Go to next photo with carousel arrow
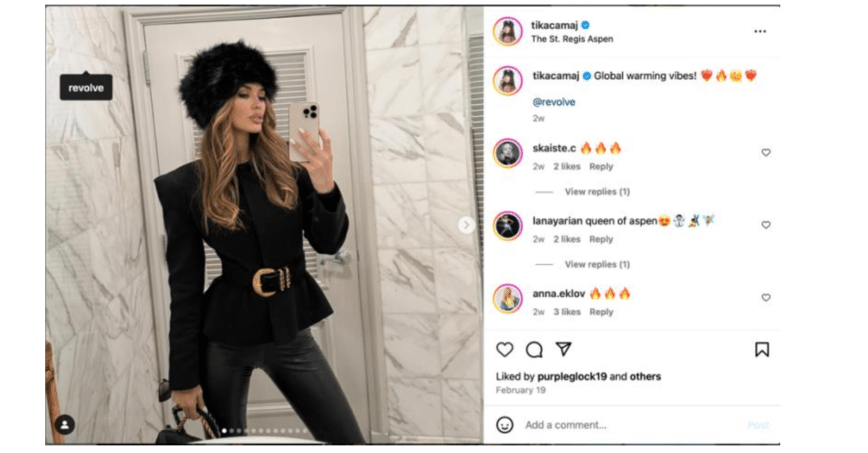This screenshot has height=453, width=868. 466,225
